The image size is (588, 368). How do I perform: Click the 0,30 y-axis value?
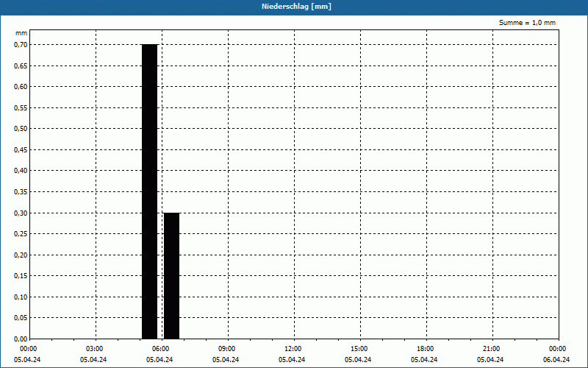[x=21, y=213]
